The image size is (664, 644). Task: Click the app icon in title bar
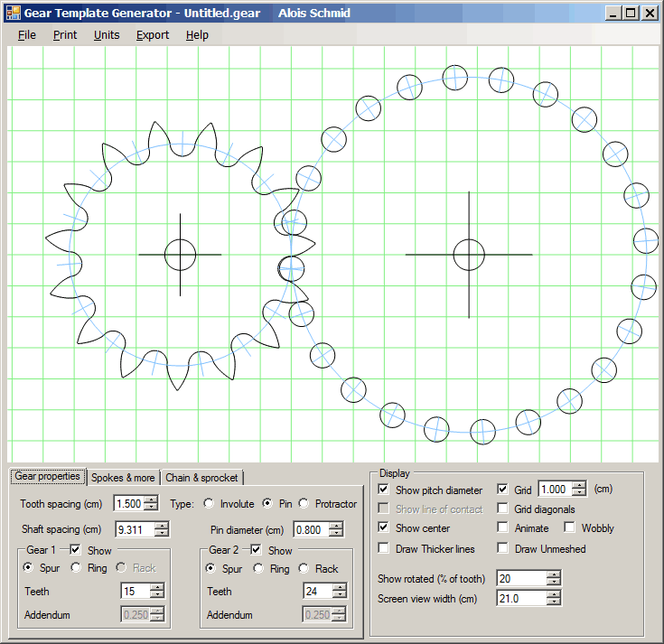[13, 13]
